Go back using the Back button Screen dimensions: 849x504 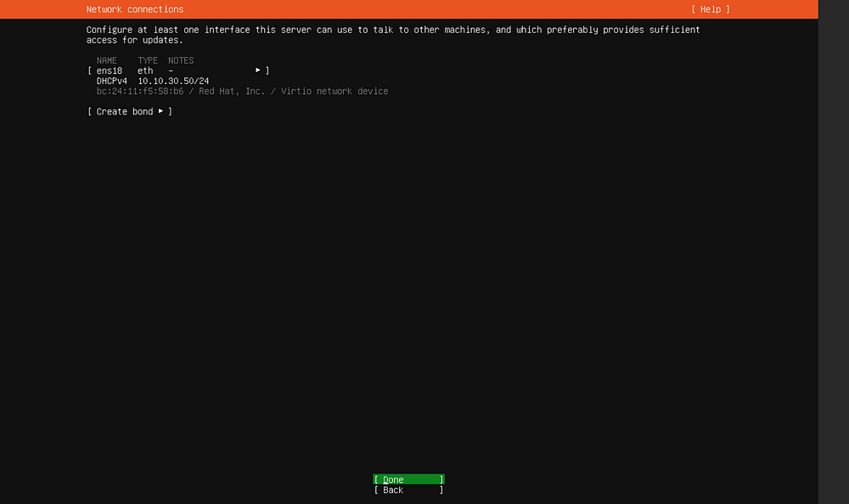point(409,490)
